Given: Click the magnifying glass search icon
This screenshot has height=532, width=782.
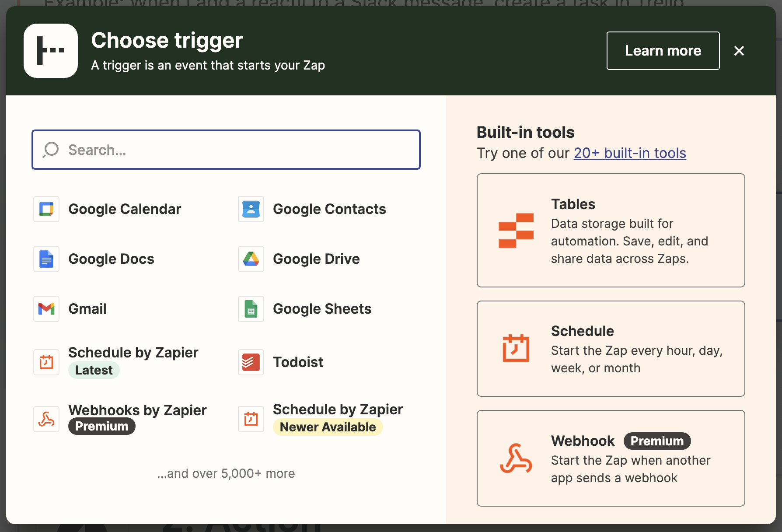Looking at the screenshot, I should [51, 150].
